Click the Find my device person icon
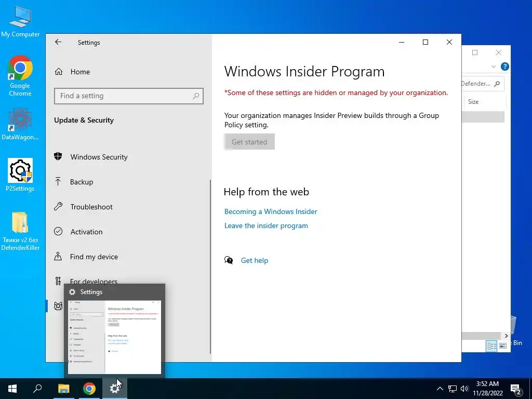The width and height of the screenshot is (532, 399). click(58, 256)
